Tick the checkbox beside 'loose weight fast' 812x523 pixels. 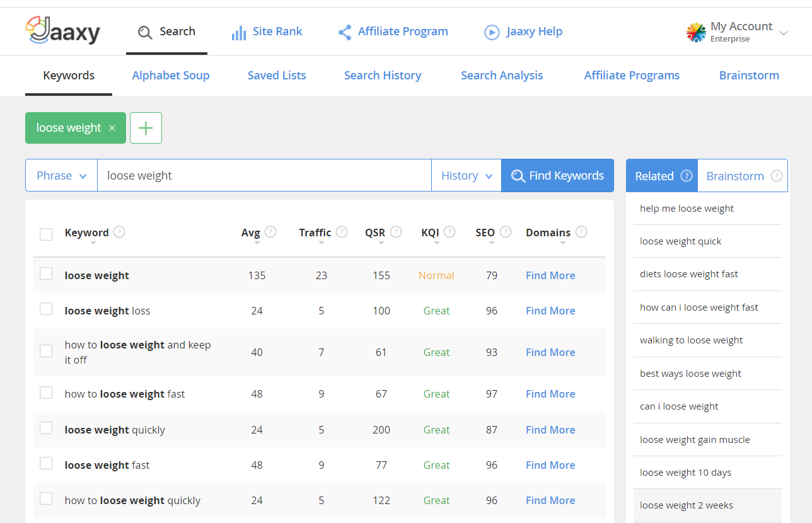coord(46,463)
